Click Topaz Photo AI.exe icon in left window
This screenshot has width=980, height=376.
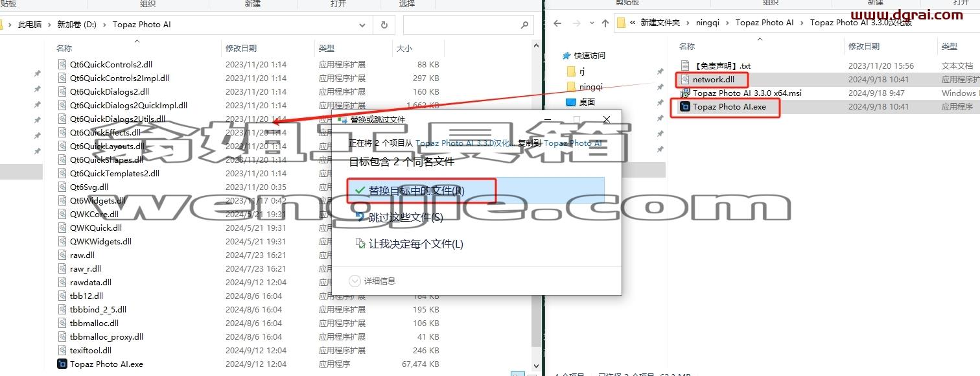click(x=62, y=364)
